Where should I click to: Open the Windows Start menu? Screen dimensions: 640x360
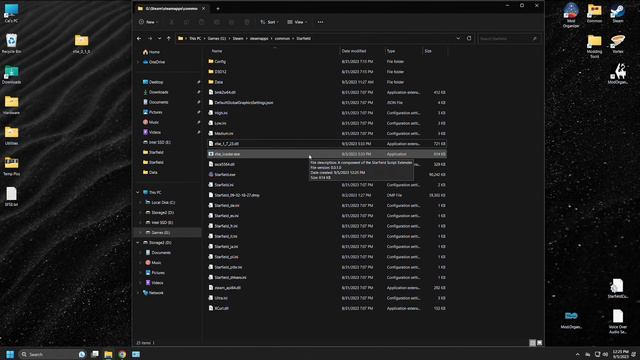(10, 354)
